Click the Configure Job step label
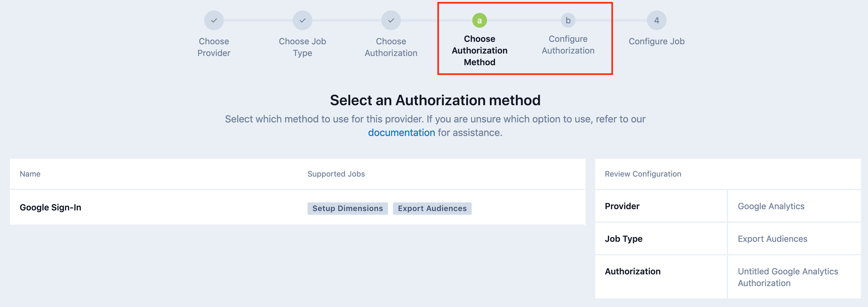 [656, 41]
